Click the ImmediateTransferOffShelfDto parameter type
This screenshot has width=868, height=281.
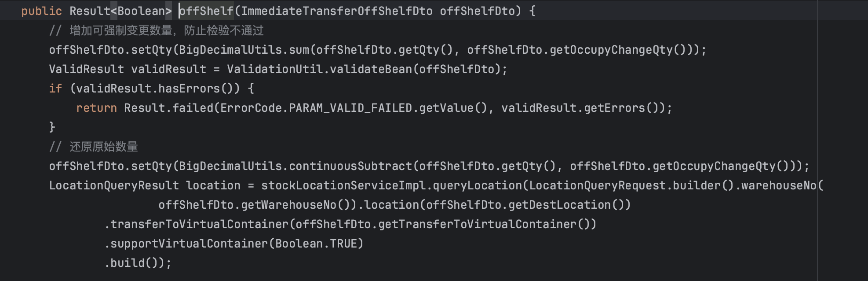(x=337, y=11)
